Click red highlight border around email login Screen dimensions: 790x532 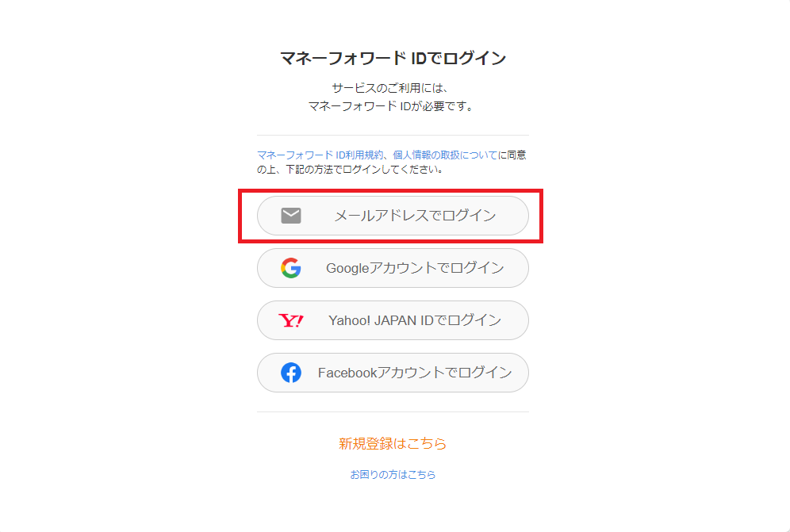391,191
